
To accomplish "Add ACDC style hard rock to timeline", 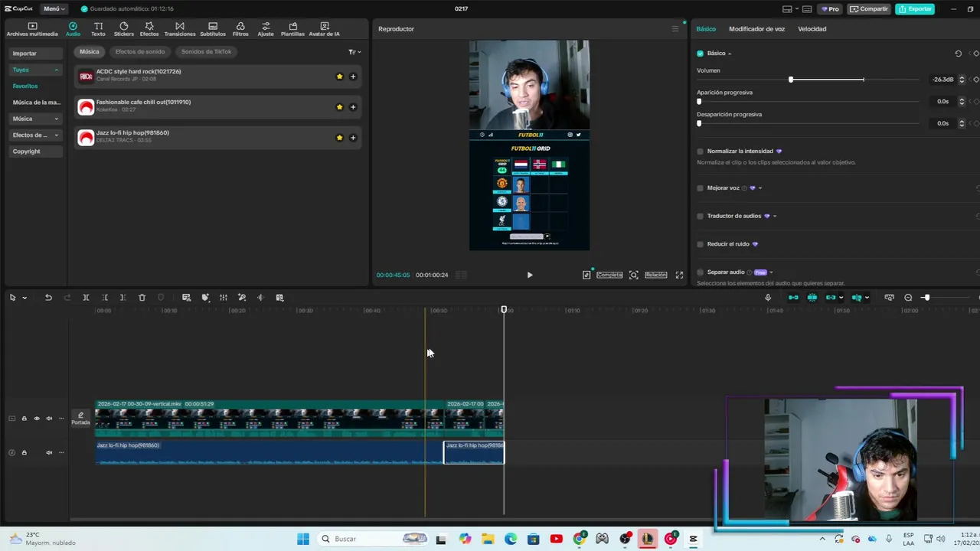I will coord(353,77).
